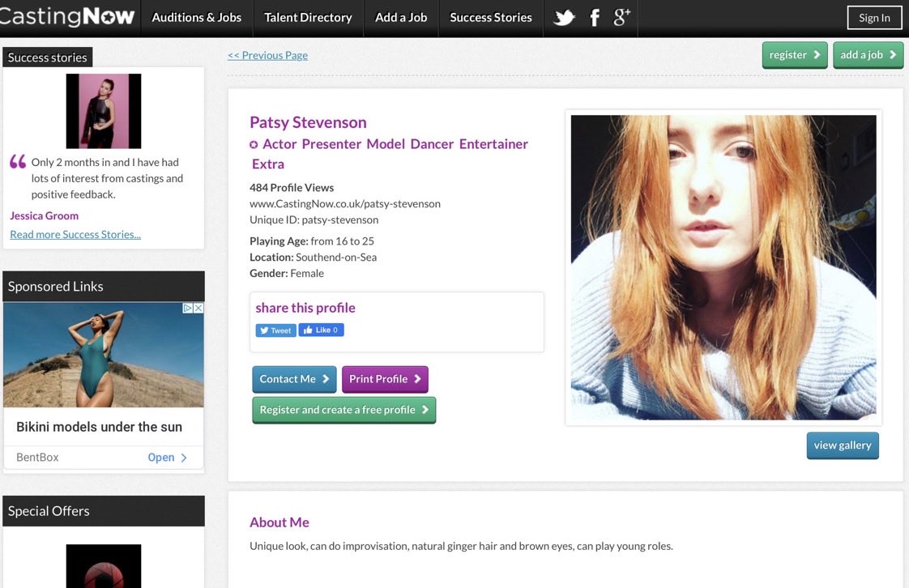
Task: Click the green add a job button
Action: pos(868,55)
